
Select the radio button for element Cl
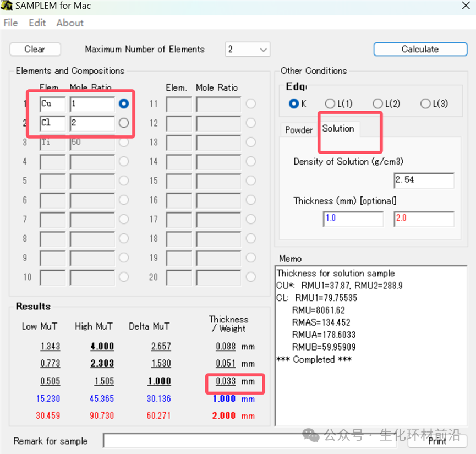pos(124,123)
